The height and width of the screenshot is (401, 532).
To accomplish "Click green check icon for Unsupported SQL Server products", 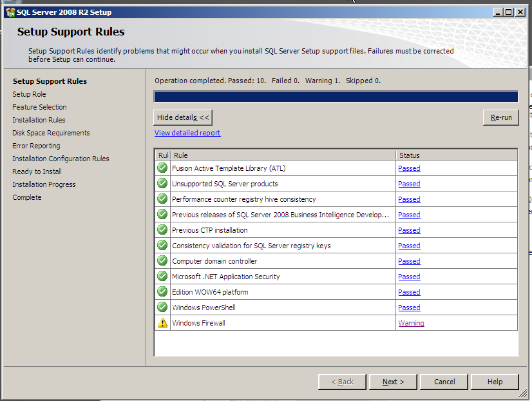I will click(x=162, y=183).
